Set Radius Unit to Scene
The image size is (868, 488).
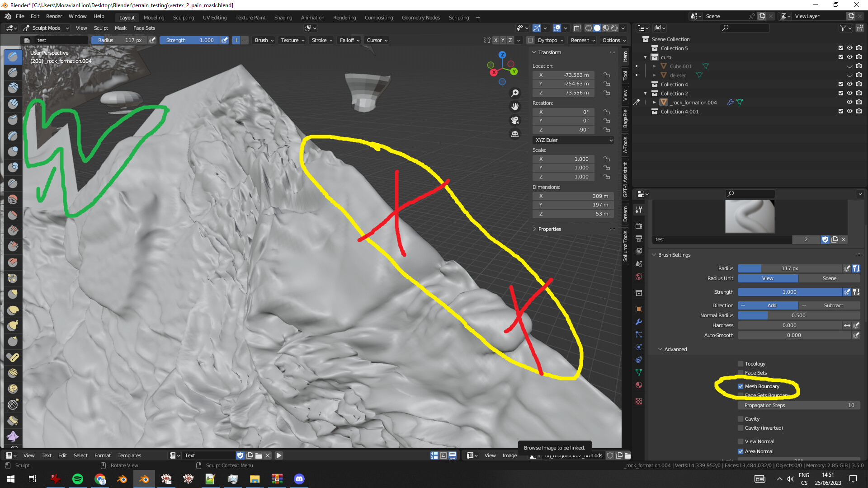pos(830,278)
